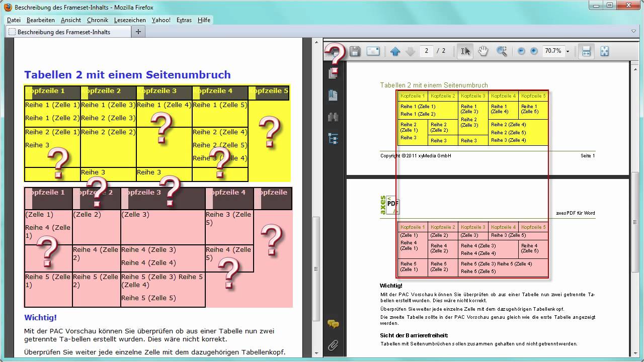Fit one full page in the window icon
Image resolution: width=644 pixels, height=362 pixels.
point(604,51)
